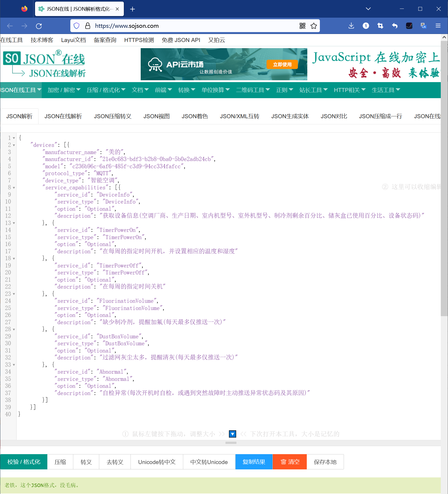The width and height of the screenshot is (448, 494).
Task: Show site security lock info
Action: pyautogui.click(x=88, y=26)
